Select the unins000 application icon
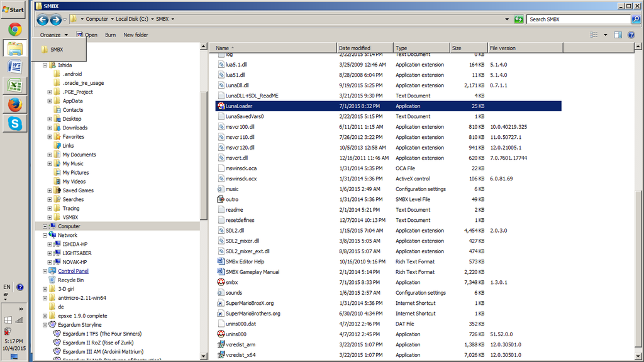The image size is (644, 362). pos(221,334)
